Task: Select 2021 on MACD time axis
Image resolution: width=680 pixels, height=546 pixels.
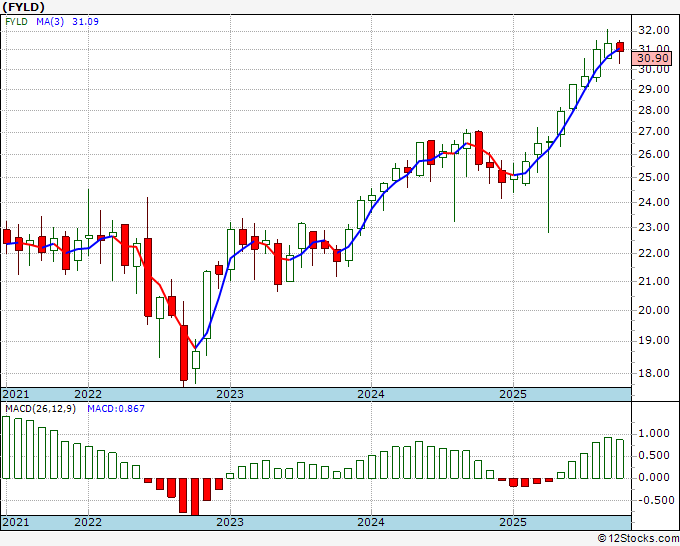Action: [16, 522]
